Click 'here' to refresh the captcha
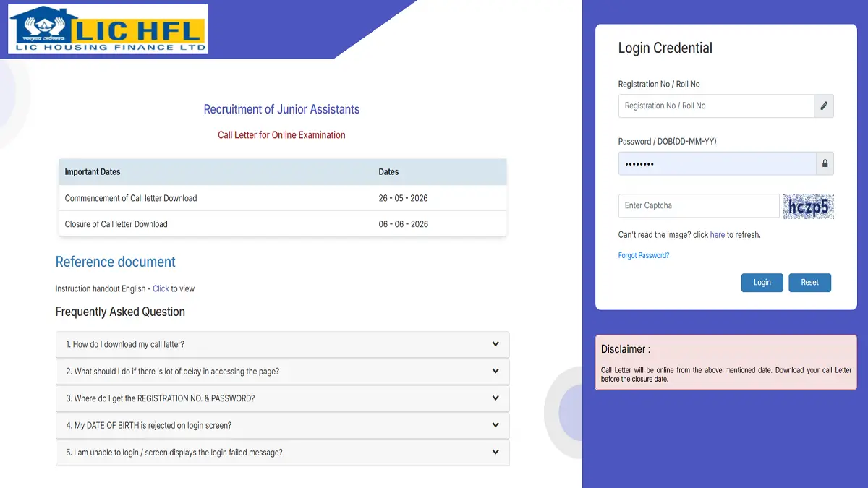The height and width of the screenshot is (488, 868). (718, 235)
